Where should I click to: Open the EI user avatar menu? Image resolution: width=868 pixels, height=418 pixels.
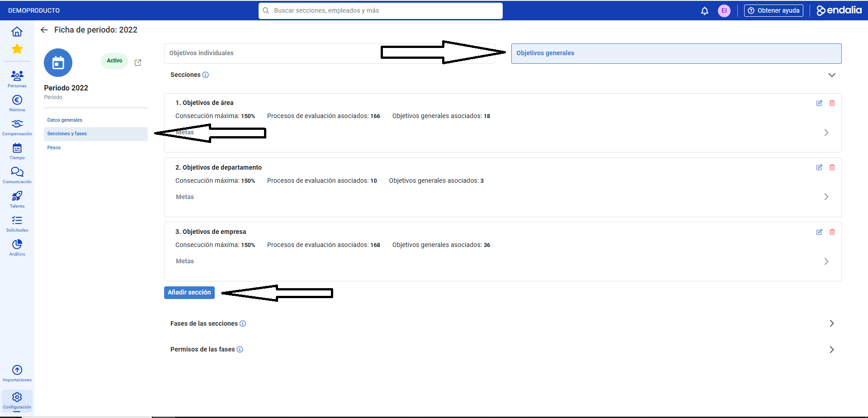(x=724, y=11)
